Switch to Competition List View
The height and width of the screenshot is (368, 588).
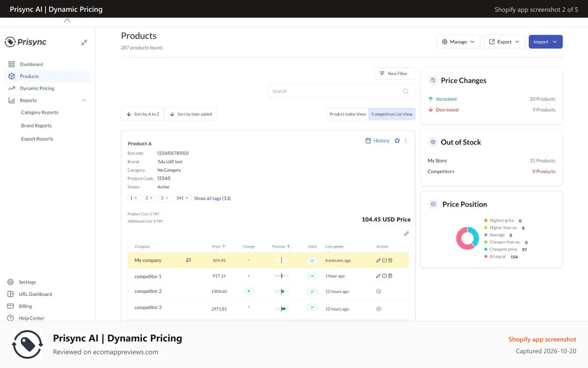click(x=392, y=114)
